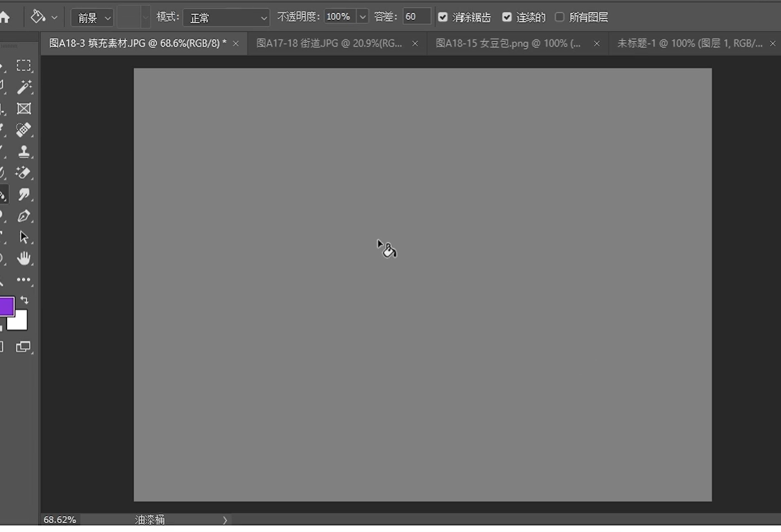Click the 模式 label
This screenshot has height=532, width=781.
click(168, 17)
